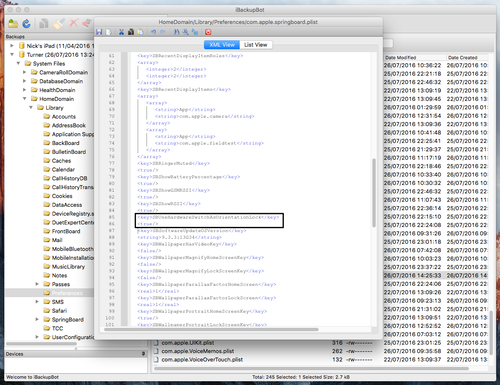
Task: Click the folder icon of Accounts
Action: [x=47, y=116]
